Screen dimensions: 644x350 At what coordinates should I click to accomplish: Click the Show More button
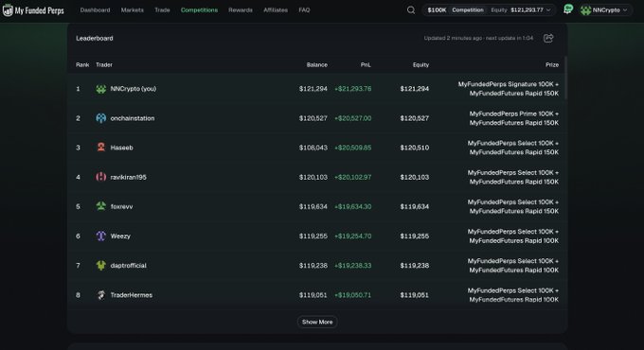click(317, 323)
